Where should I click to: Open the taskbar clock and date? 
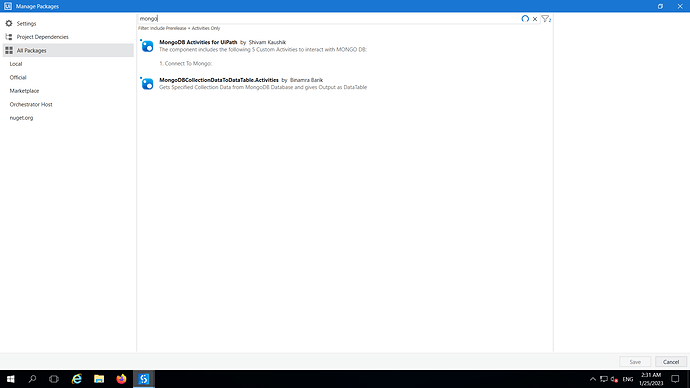651,379
